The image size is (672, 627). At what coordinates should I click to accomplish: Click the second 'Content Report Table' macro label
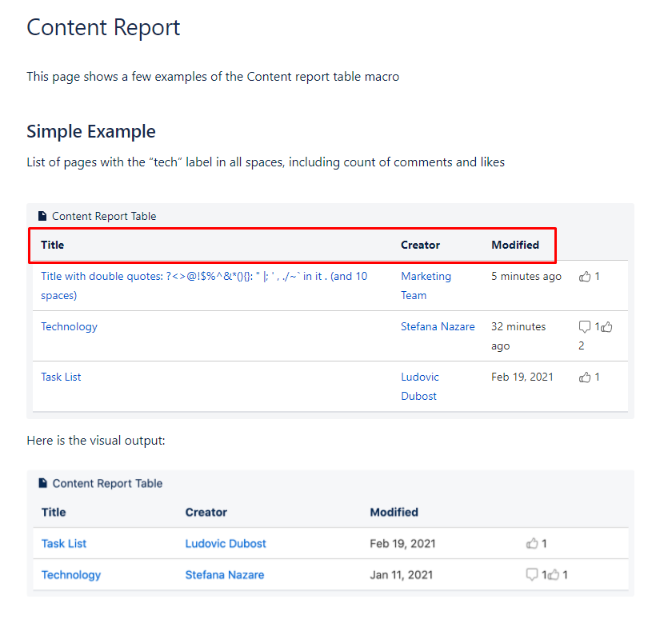pos(107,483)
